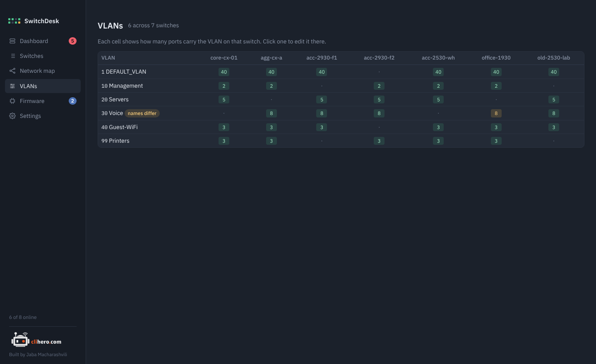Click the '40 Guest-WiFi' row label
596x364 pixels.
pos(120,127)
